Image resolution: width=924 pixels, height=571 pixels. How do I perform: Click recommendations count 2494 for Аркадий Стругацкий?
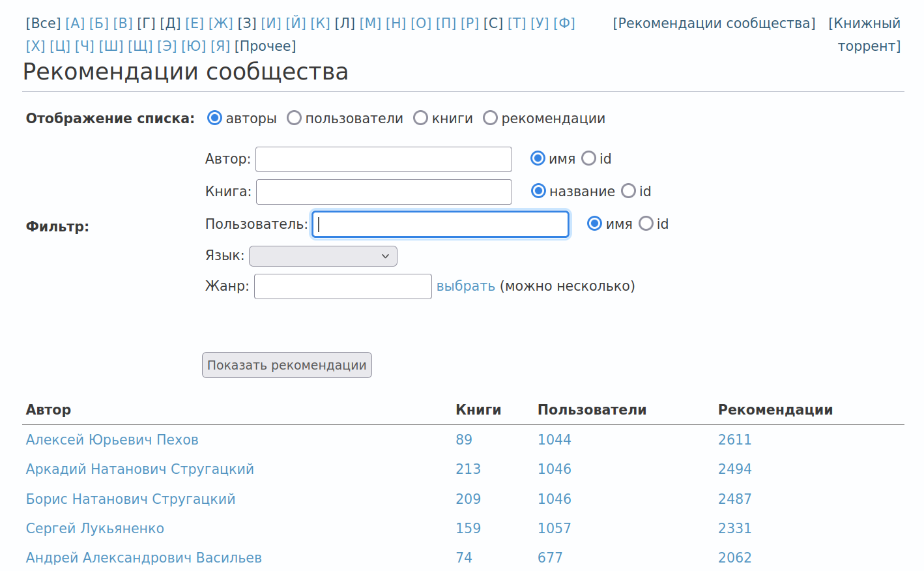(734, 469)
